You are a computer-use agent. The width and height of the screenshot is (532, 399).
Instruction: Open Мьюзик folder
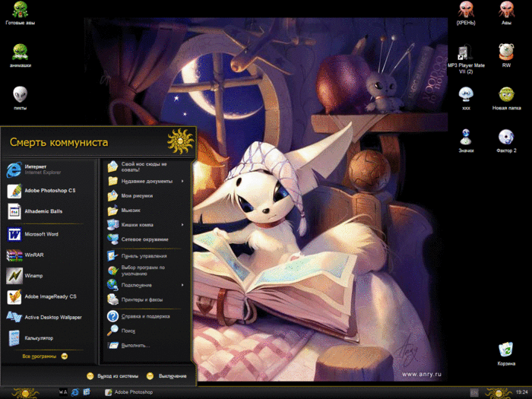point(147,211)
